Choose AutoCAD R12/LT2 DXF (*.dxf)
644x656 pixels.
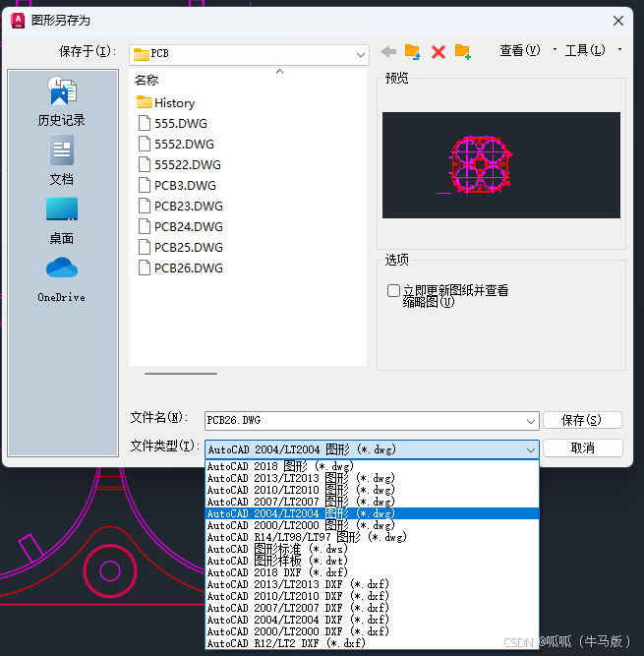click(x=372, y=642)
